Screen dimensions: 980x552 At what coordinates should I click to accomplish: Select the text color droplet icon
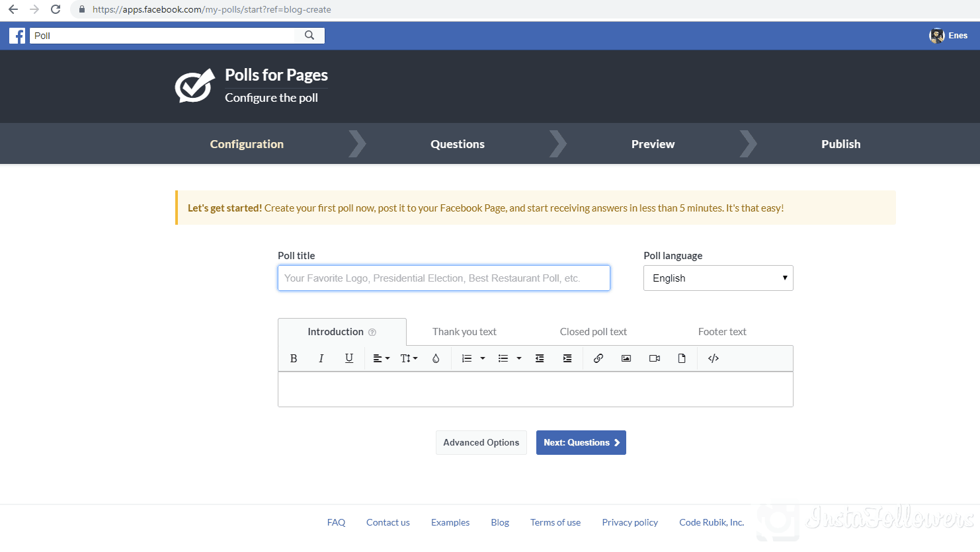436,358
